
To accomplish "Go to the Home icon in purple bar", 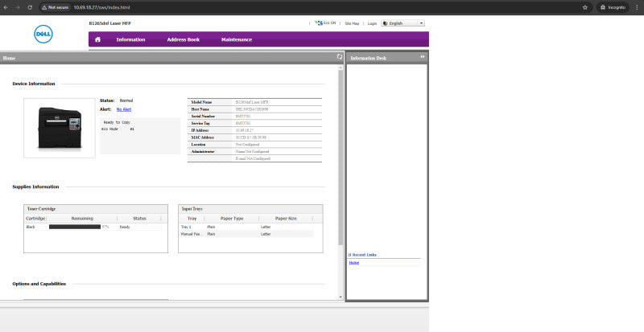I will coord(97,40).
